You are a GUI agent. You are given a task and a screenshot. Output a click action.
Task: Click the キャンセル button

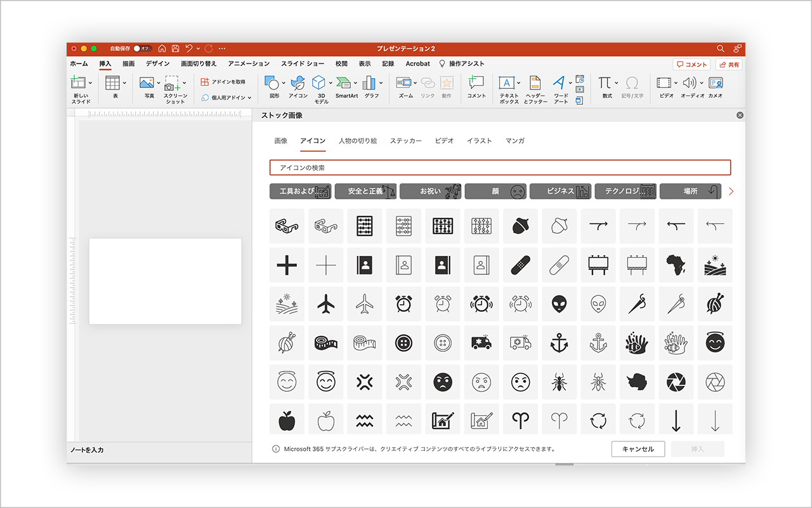point(638,449)
